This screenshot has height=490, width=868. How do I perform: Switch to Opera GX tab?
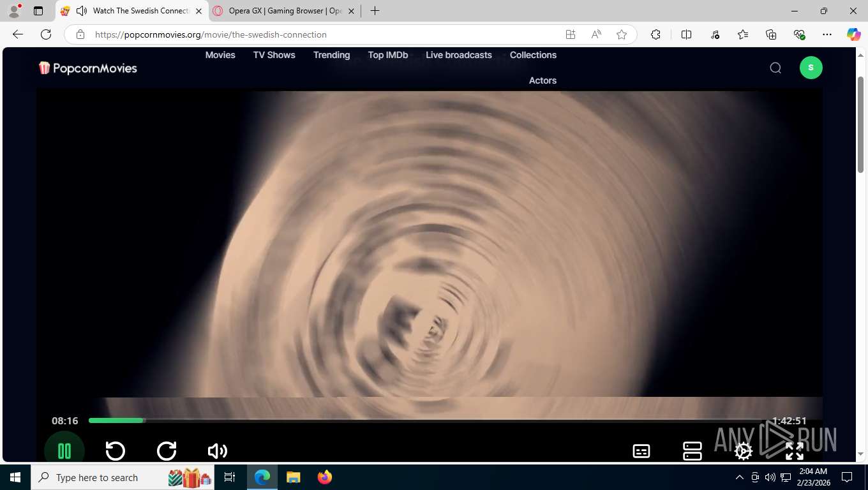(x=285, y=11)
